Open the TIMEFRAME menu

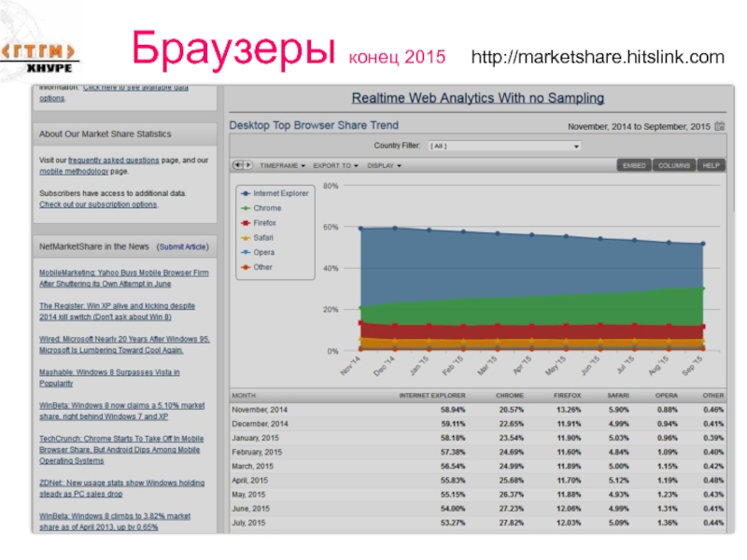(282, 166)
